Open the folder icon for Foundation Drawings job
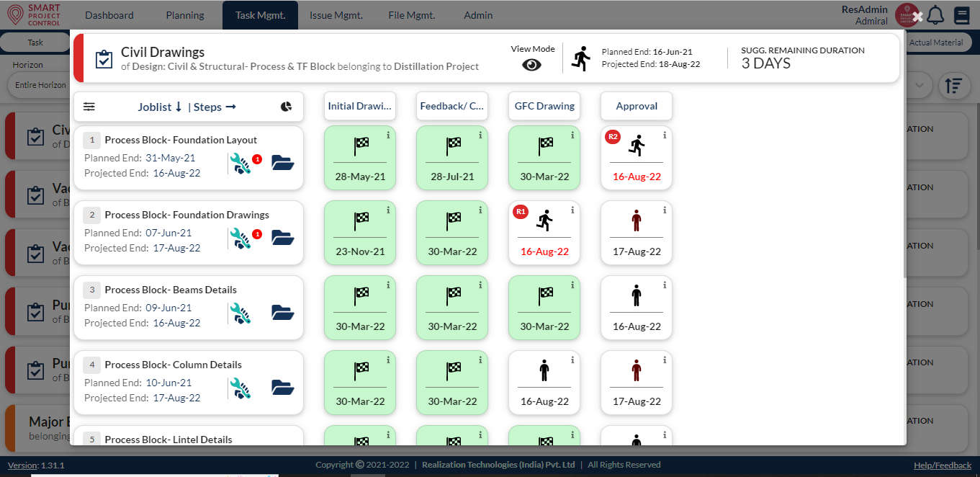Screen dimensions: 980x477 coord(283,238)
